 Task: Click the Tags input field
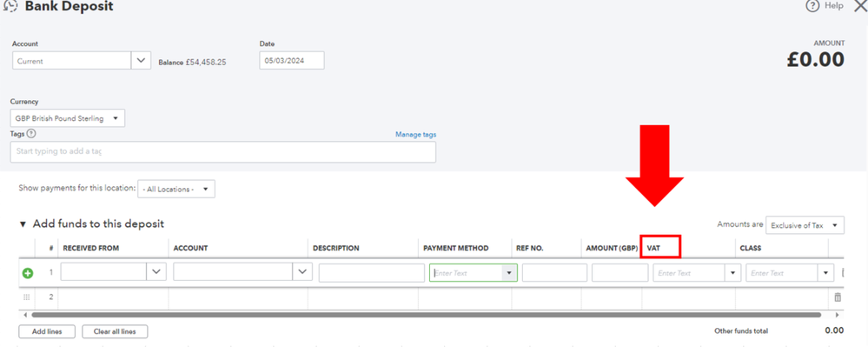[x=222, y=152]
